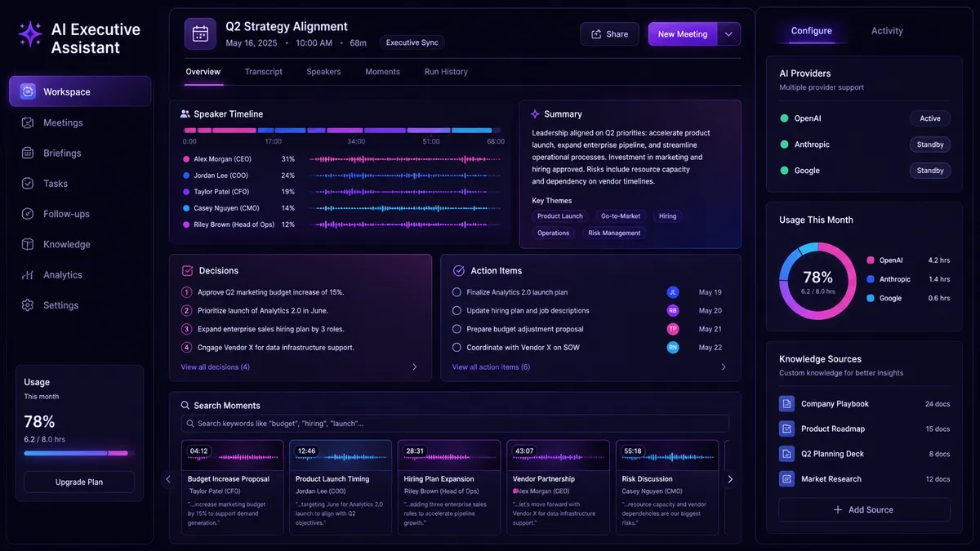The image size is (980, 551).
Task: Open the Analytics sidebar icon
Action: pos(28,275)
